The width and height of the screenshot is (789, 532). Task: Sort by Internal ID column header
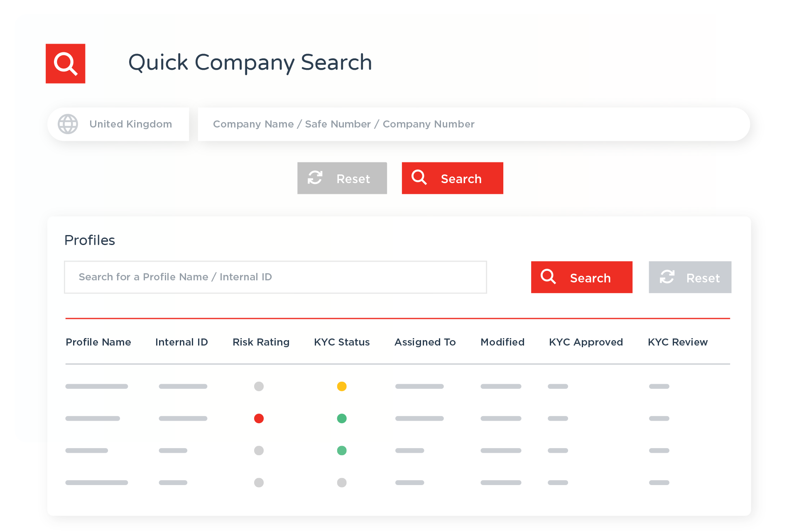click(x=181, y=342)
